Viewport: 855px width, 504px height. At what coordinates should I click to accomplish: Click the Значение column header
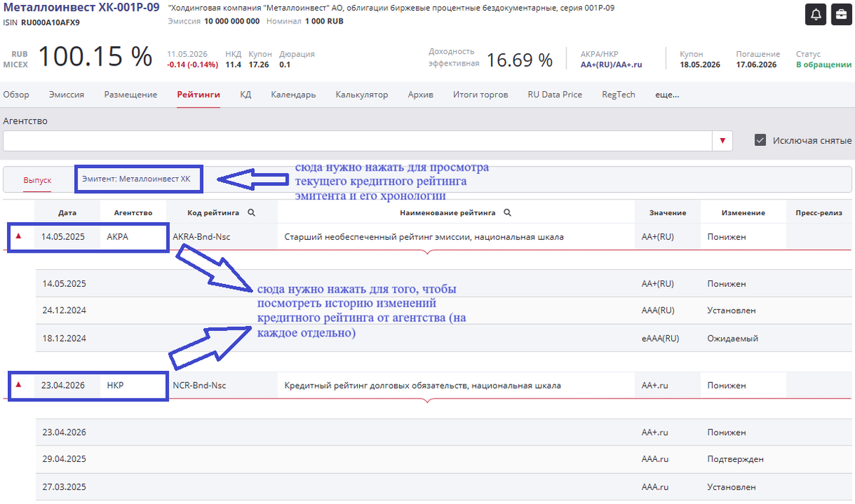[668, 212]
